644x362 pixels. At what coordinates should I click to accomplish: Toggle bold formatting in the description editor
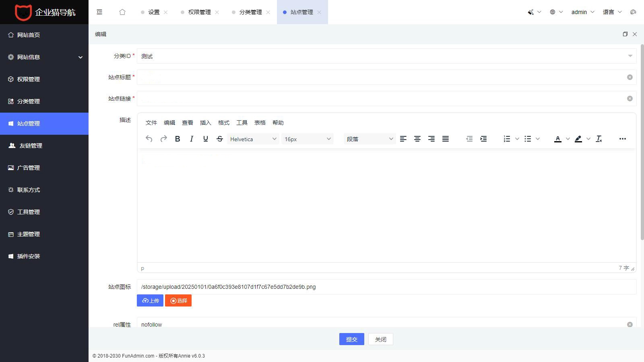[x=177, y=139]
